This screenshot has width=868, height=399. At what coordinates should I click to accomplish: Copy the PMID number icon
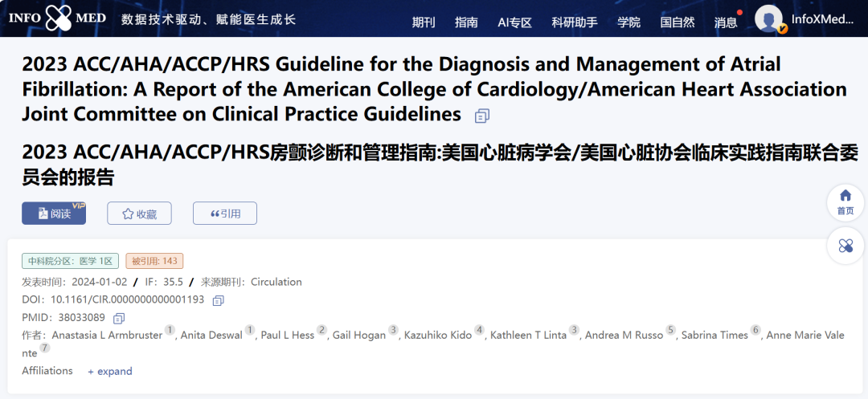pos(119,318)
